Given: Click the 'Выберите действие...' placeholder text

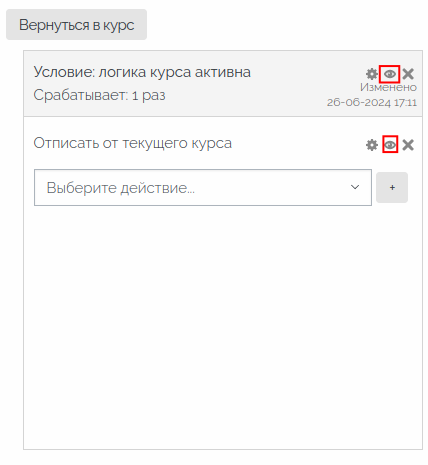Looking at the screenshot, I should (121, 188).
